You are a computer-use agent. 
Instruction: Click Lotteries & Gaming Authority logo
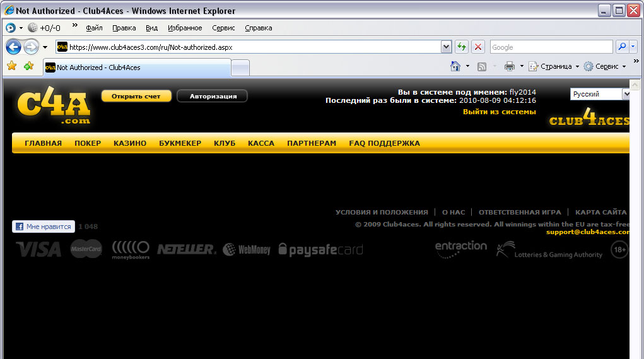(549, 250)
